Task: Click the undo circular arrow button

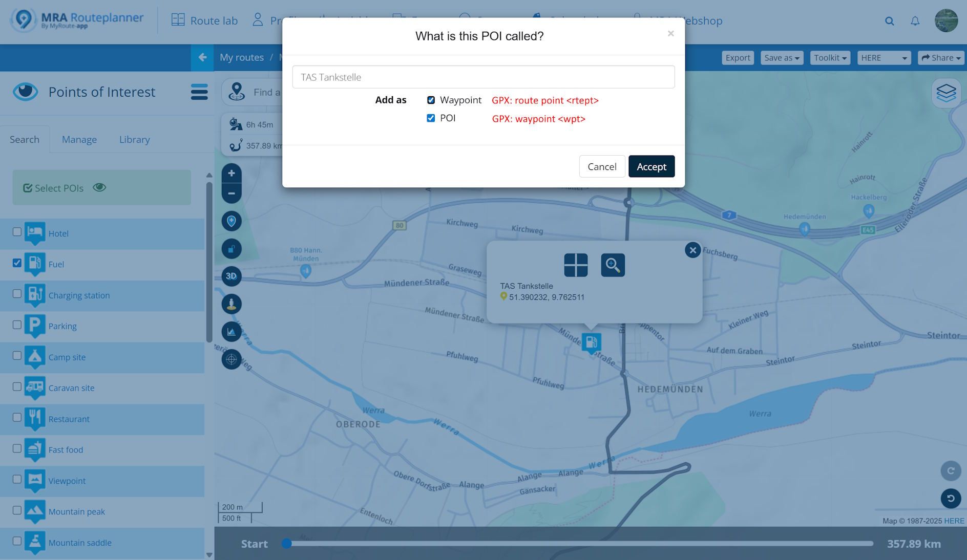Action: pos(951,499)
